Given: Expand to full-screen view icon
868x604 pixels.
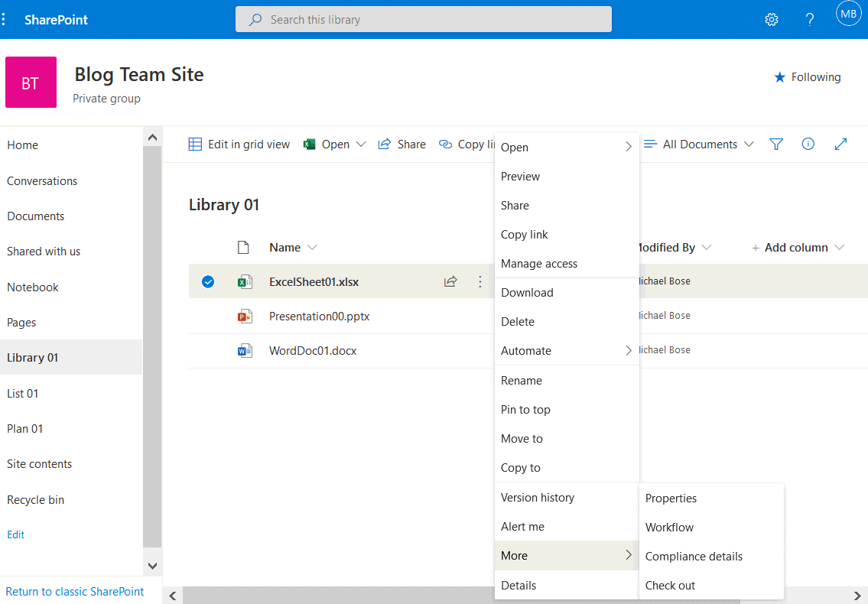Looking at the screenshot, I should [x=840, y=144].
